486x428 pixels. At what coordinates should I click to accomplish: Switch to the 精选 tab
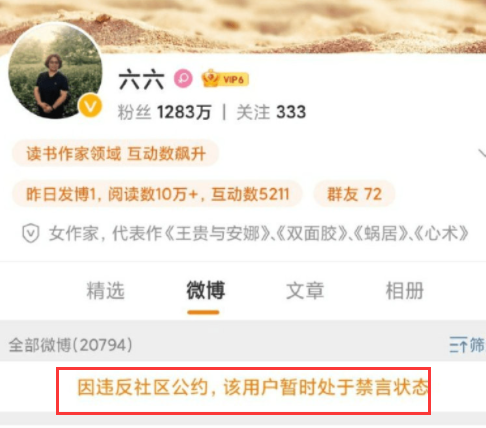pyautogui.click(x=105, y=290)
